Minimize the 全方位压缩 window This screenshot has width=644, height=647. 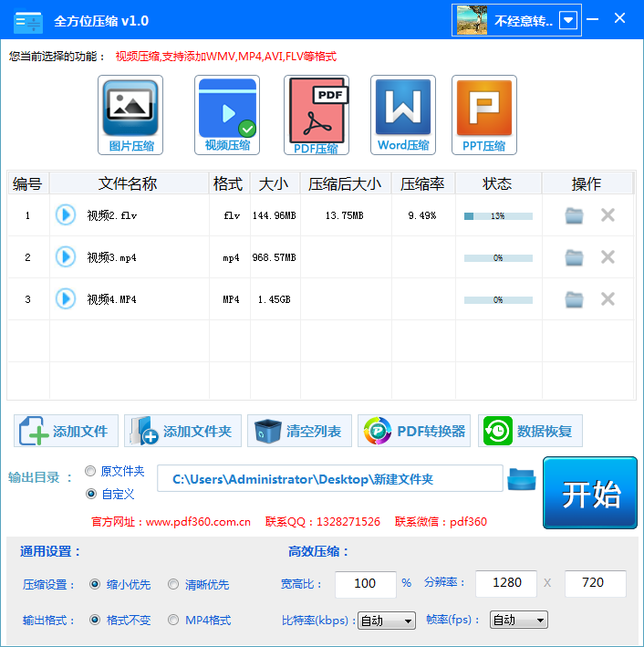click(592, 19)
